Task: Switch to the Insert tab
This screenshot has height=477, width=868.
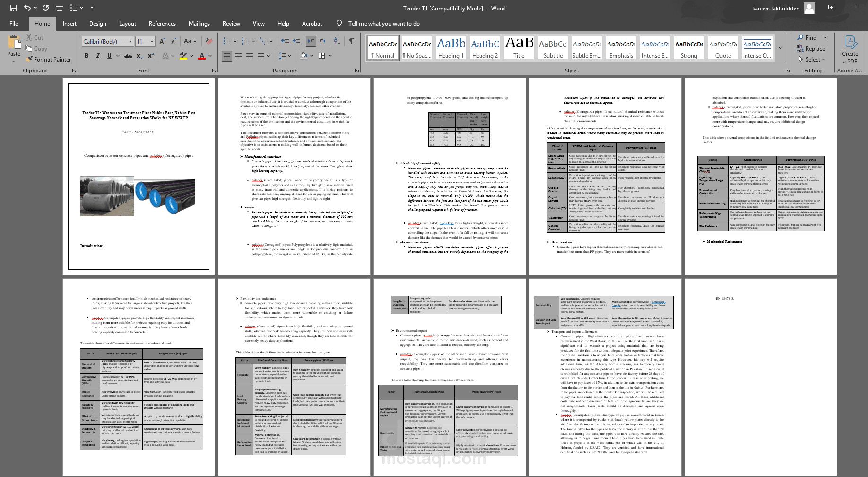Action: [x=69, y=24]
